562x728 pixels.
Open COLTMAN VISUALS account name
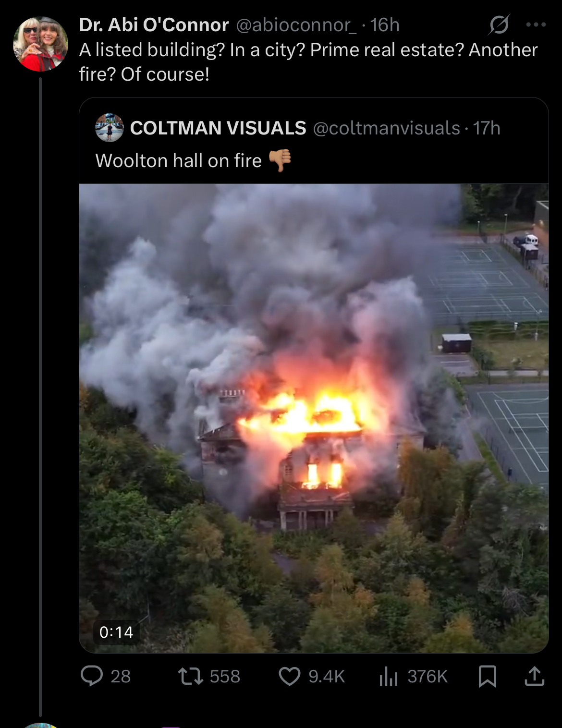[218, 128]
